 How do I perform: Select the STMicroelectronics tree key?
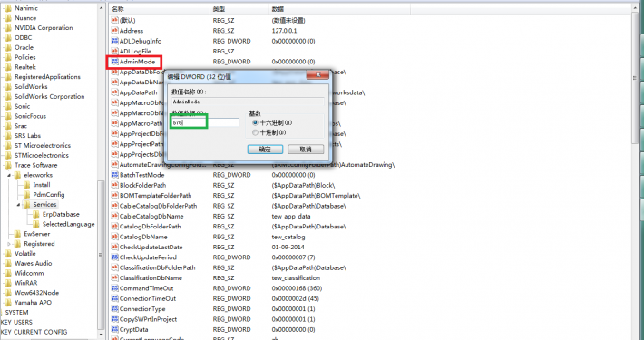(42, 156)
